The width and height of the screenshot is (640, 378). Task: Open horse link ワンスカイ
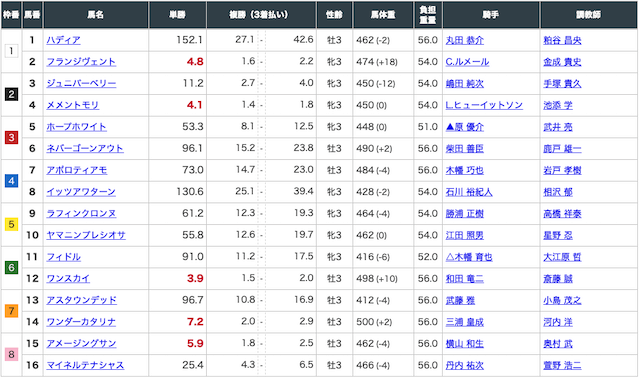[68, 278]
